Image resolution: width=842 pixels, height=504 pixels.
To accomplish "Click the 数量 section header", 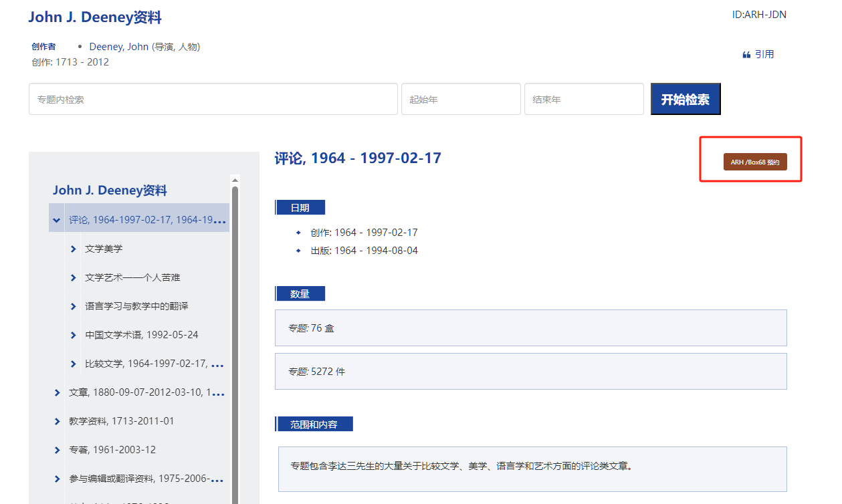I will (x=300, y=293).
